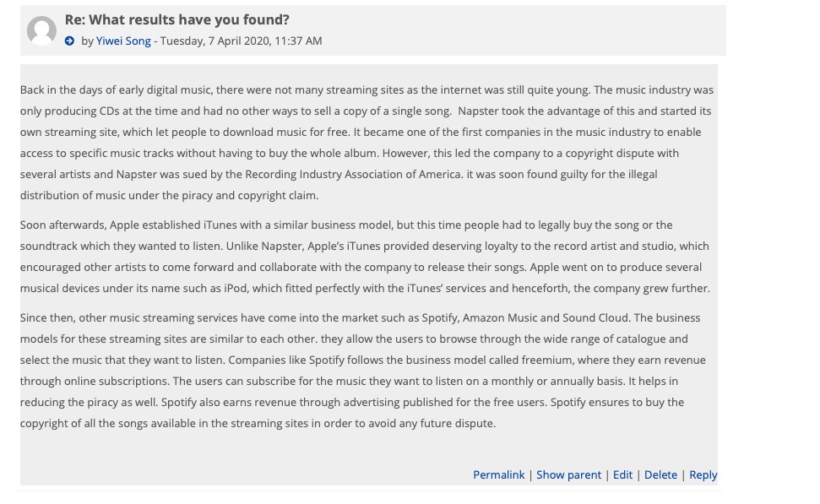Click the post title 'Re: What results have you found?'
Screen dimensions: 820x504
pyautogui.click(x=176, y=19)
